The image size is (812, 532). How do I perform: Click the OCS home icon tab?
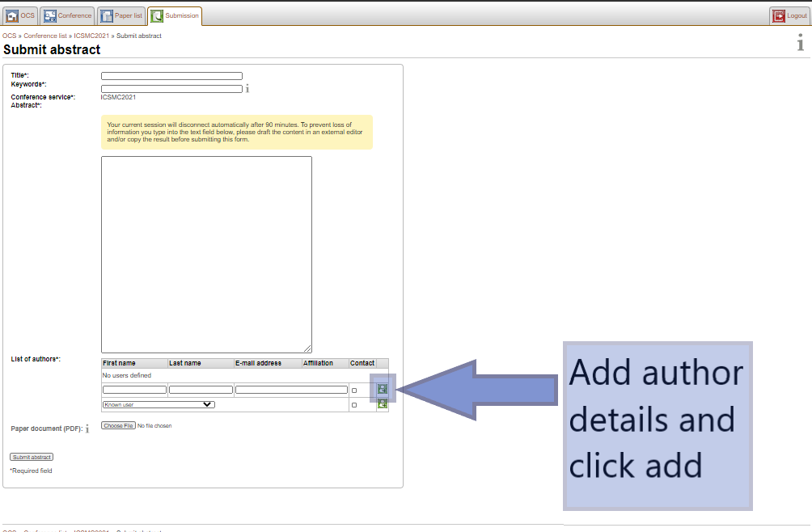click(x=12, y=15)
